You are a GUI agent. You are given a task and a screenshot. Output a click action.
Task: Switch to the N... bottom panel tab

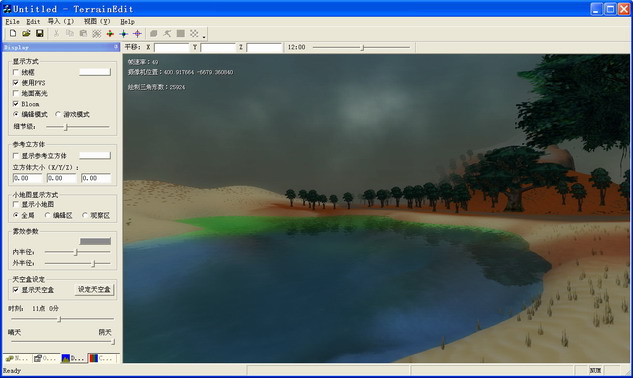[x=17, y=358]
